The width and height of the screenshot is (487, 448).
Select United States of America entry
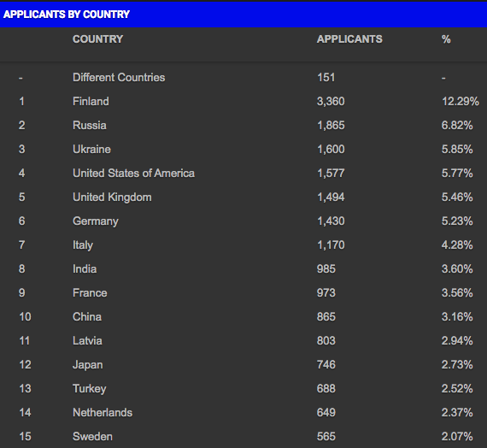(133, 174)
